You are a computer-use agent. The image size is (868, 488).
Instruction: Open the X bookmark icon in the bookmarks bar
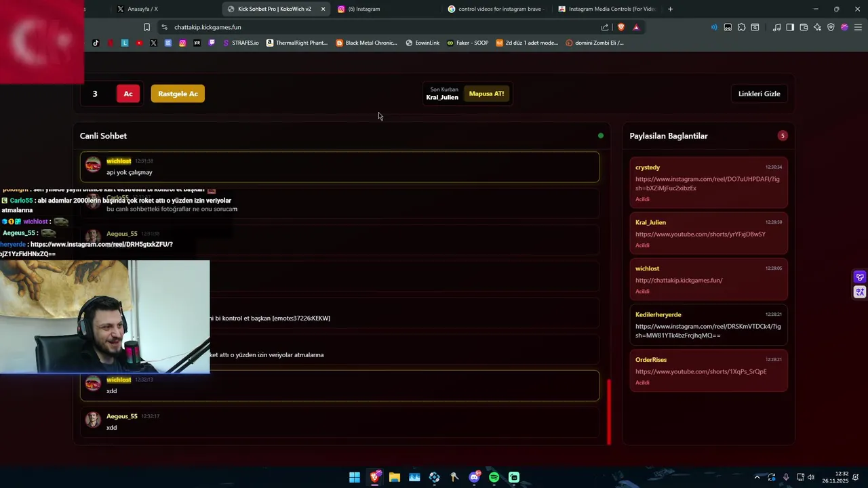click(x=153, y=43)
